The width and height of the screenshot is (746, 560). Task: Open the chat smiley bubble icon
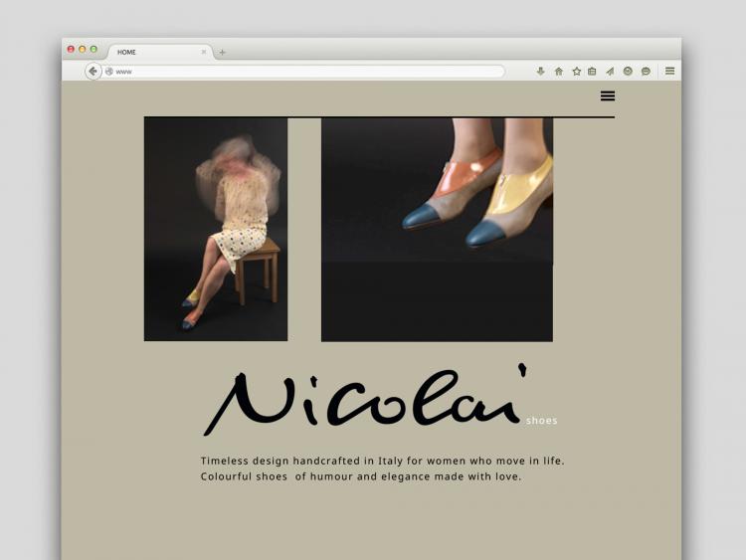point(646,72)
